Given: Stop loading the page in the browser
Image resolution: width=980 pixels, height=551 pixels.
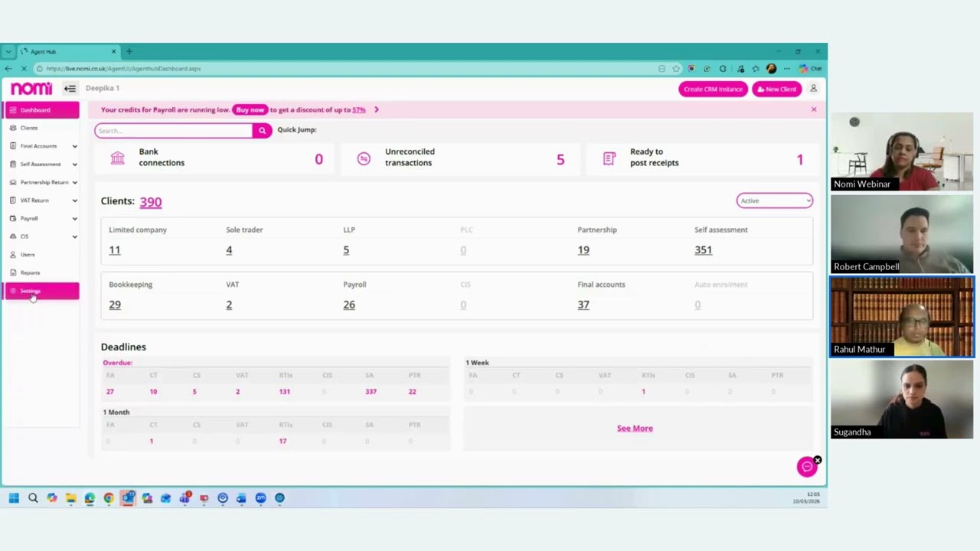Looking at the screenshot, I should pos(24,68).
